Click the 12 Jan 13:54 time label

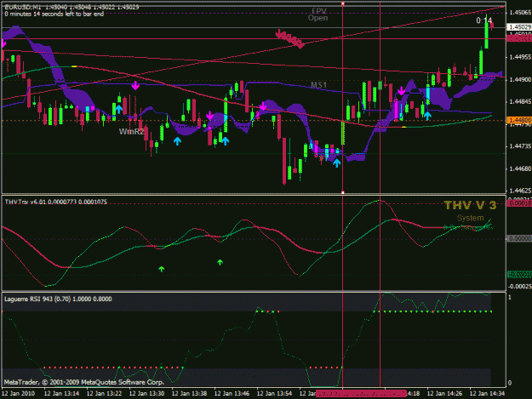click(x=274, y=394)
